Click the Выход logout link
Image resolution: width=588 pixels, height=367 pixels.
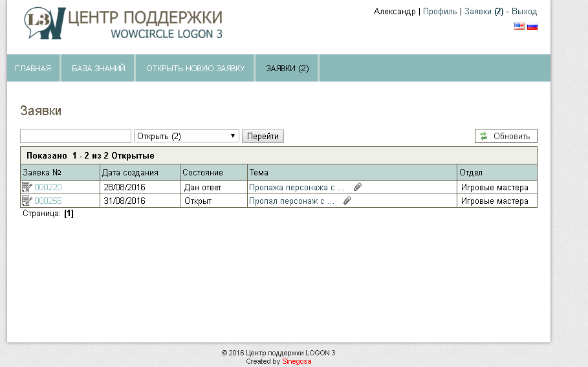point(524,12)
